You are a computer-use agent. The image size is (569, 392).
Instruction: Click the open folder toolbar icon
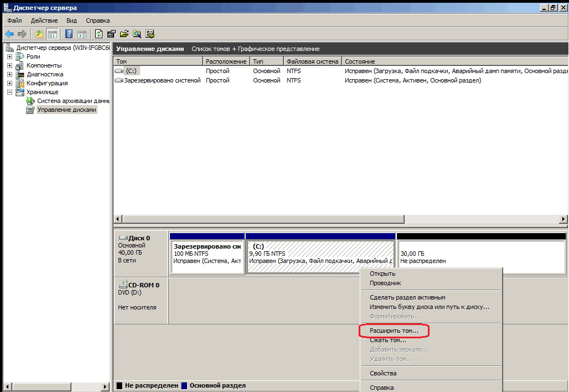coord(124,34)
